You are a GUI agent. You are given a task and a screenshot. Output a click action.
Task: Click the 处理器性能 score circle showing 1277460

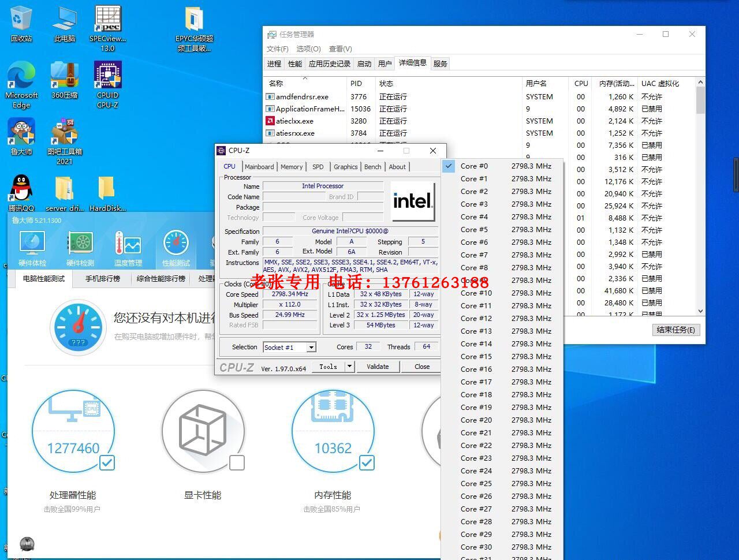(73, 431)
